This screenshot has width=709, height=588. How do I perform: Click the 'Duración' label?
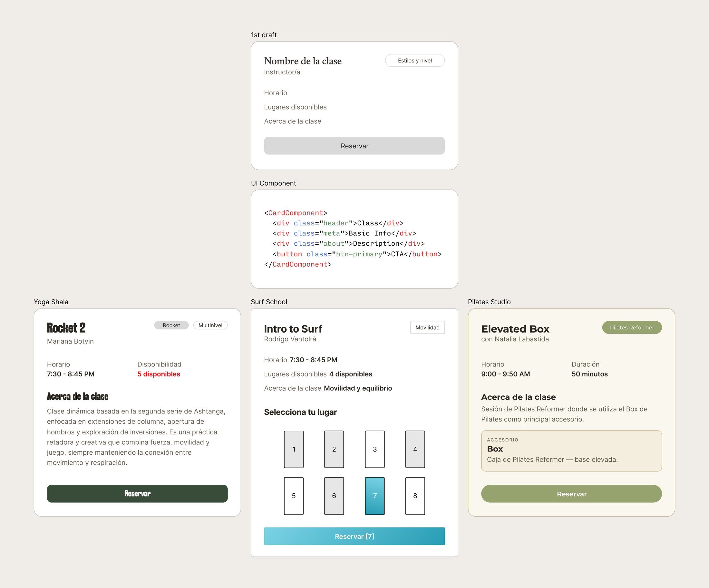[586, 364]
